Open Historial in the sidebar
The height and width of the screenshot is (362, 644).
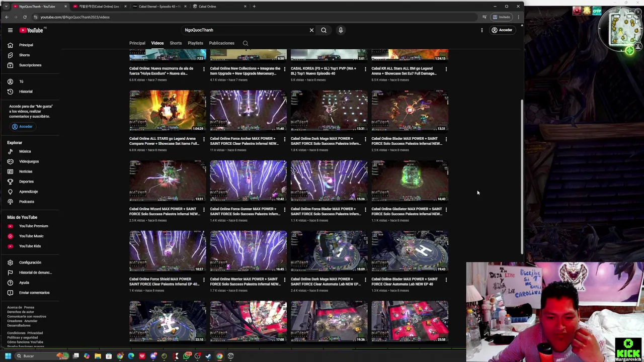point(26,92)
